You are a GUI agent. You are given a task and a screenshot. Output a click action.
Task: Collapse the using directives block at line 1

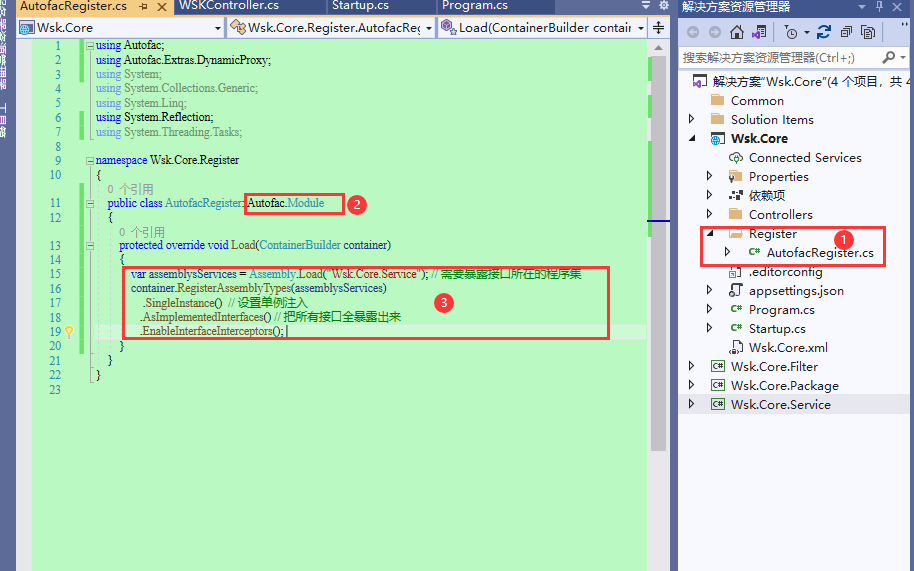pyautogui.click(x=90, y=45)
